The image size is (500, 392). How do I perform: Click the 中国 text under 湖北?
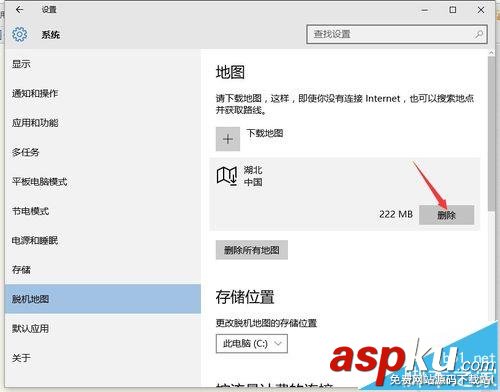point(253,182)
